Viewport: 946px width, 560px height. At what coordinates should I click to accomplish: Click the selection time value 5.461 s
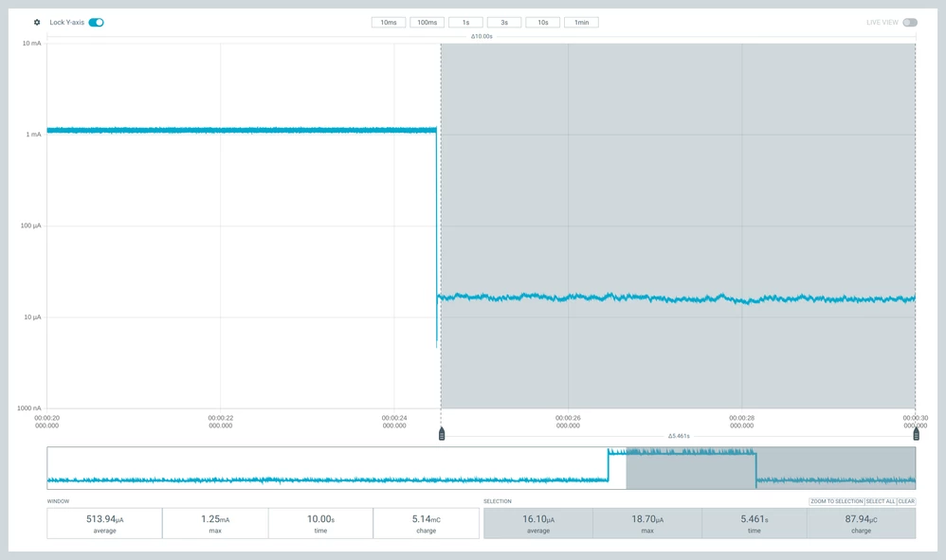755,519
